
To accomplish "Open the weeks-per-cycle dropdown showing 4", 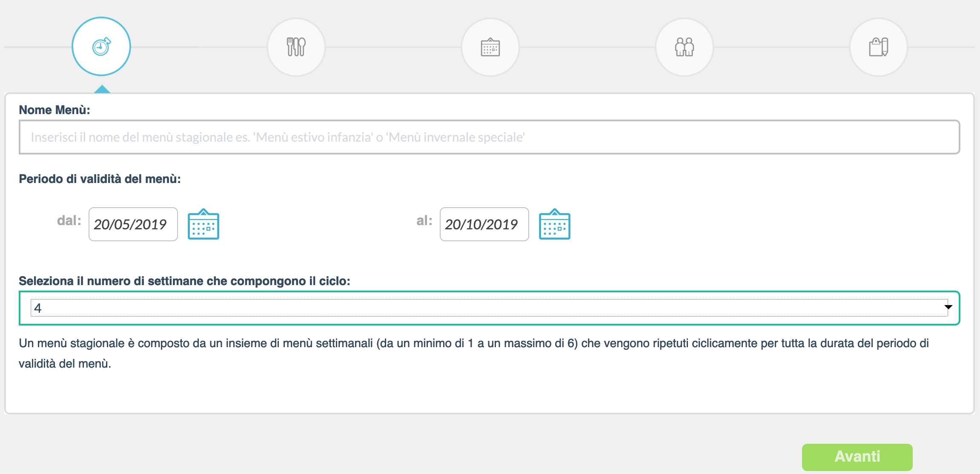I will 490,308.
